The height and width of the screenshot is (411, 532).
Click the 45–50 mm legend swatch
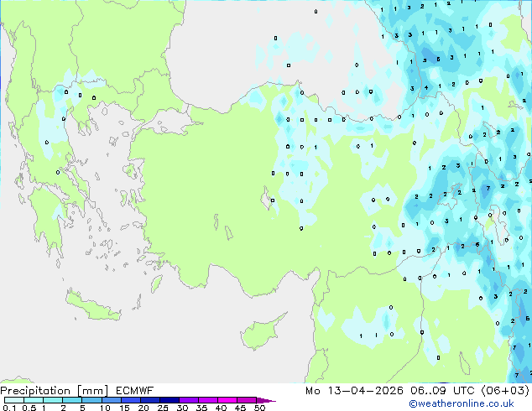(x=247, y=400)
